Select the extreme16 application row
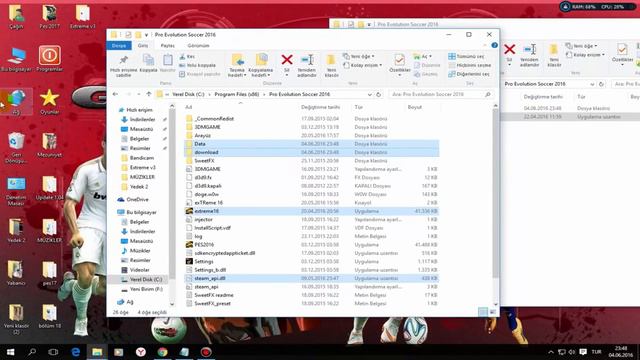This screenshot has width=640, height=360. click(x=312, y=211)
